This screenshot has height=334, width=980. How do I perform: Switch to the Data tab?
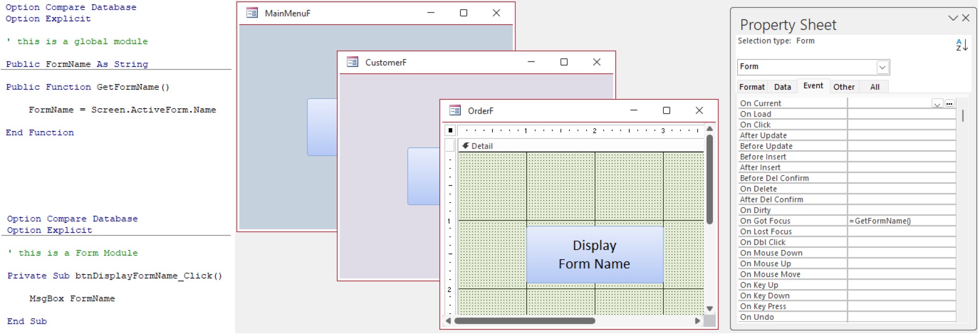782,87
